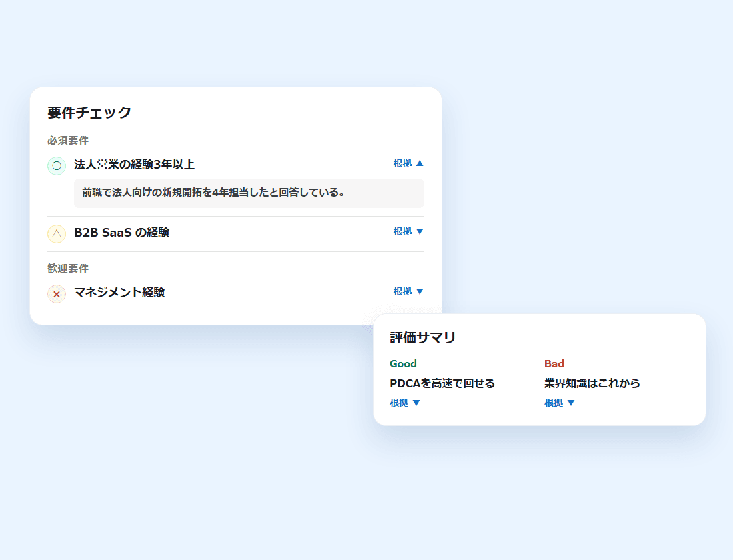Expand 根拠 for B2B SaaS の経験
This screenshot has height=560, width=733.
click(408, 231)
